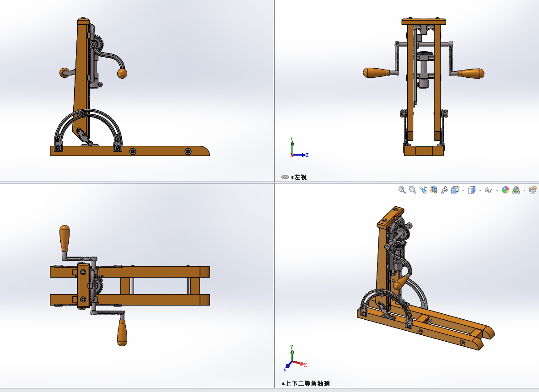539x392 pixels.
Task: Expand the Apply Scene dropdown arrow
Action: click(524, 190)
